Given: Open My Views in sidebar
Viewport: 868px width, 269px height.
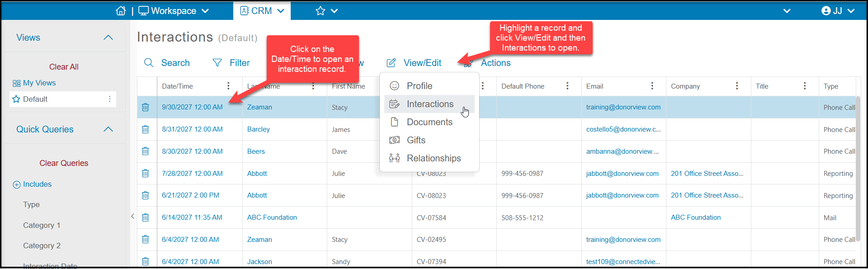Looking at the screenshot, I should click(x=34, y=83).
